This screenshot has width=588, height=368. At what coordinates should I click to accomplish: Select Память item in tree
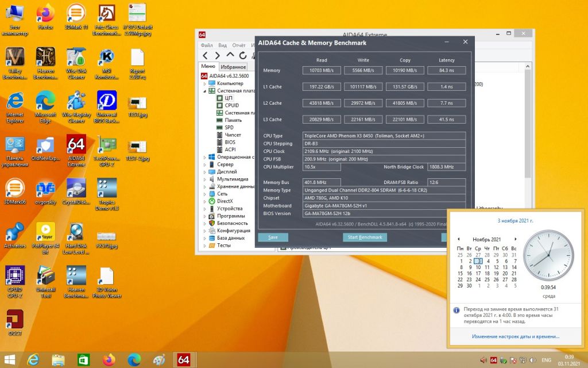pos(233,120)
